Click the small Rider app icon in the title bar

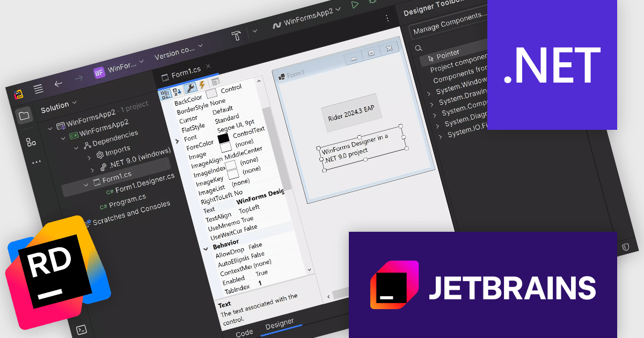18,94
